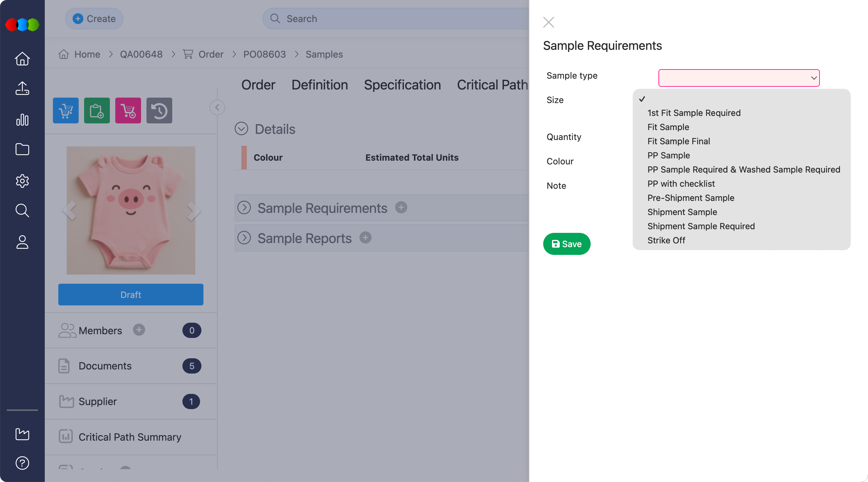Switch to the Specification tab
This screenshot has height=482, width=868.
(402, 85)
